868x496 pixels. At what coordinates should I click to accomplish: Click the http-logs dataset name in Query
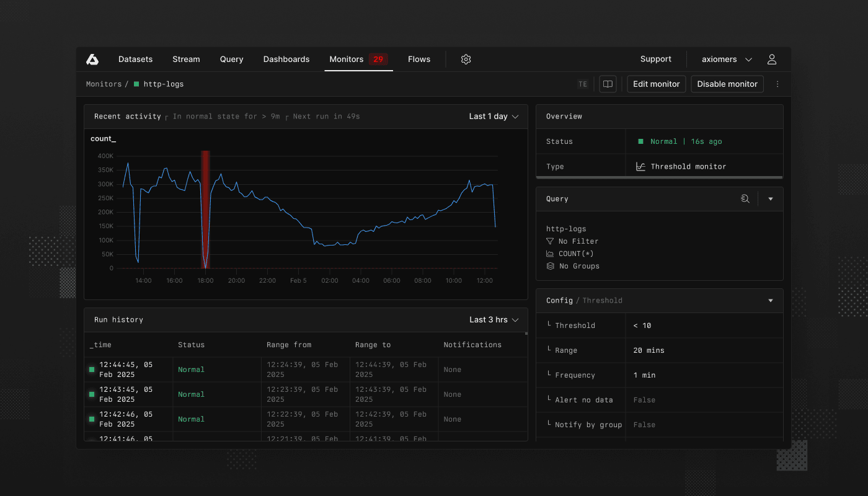click(x=566, y=229)
